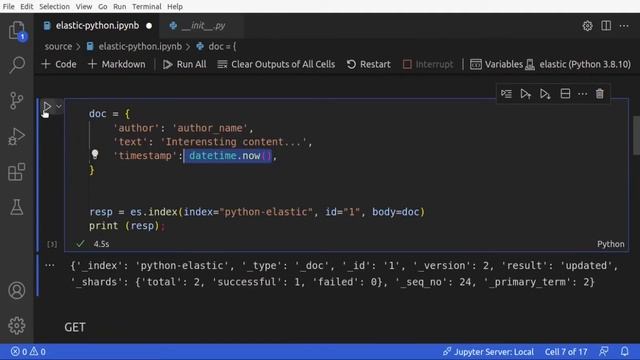
Task: Open the Edit menu
Action: 27,7
